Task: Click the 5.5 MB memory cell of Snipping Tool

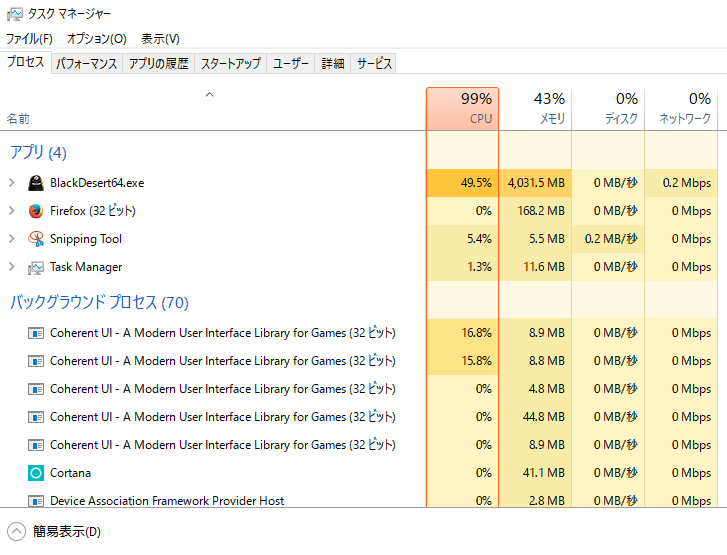Action: pyautogui.click(x=535, y=239)
